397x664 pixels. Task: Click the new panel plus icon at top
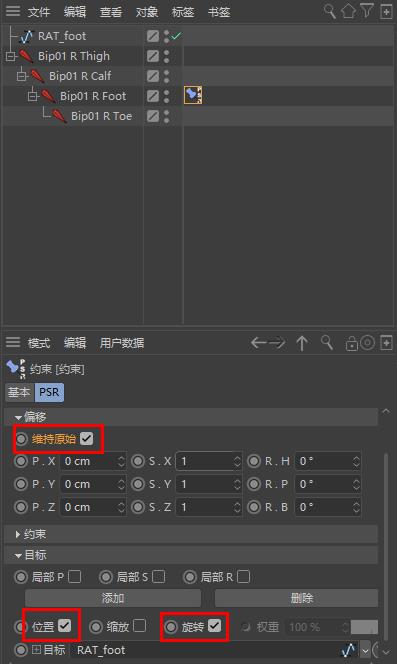click(386, 11)
